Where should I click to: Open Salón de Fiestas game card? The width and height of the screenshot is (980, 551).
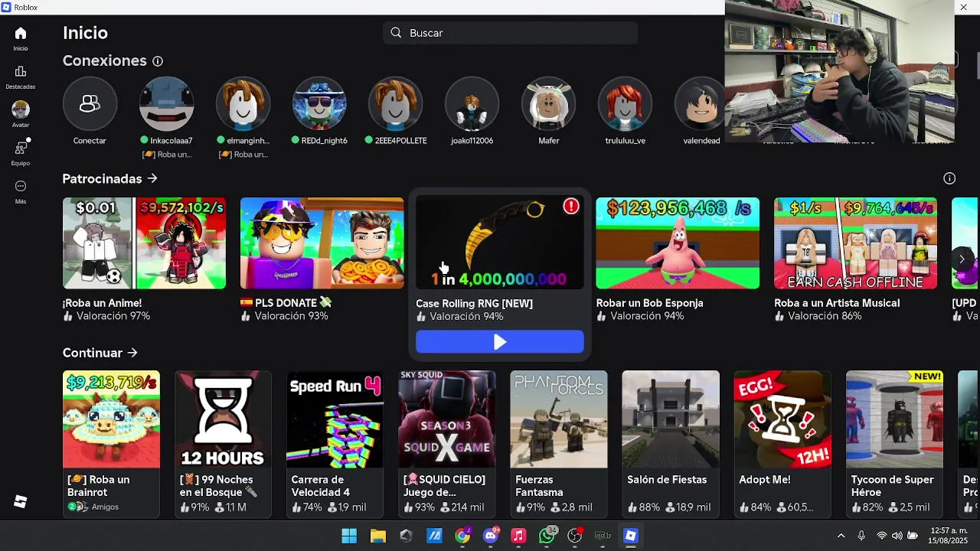pyautogui.click(x=671, y=444)
